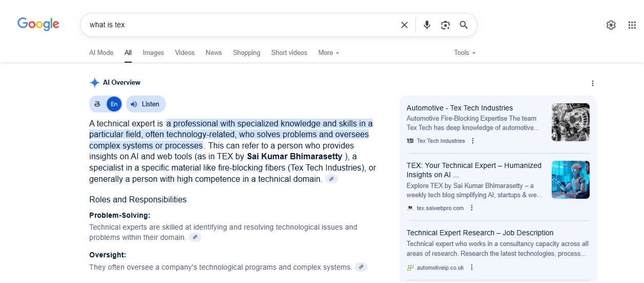This screenshot has height=283, width=644.
Task: Click the robot thumbnail for TEX blog
Action: tap(570, 180)
